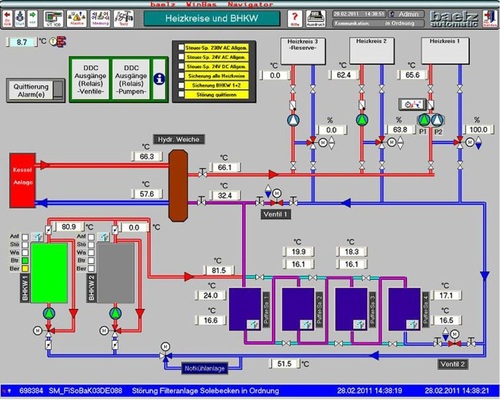Toggle Steuer-Sp. 24V DC Allgem. checkbox

[181, 66]
